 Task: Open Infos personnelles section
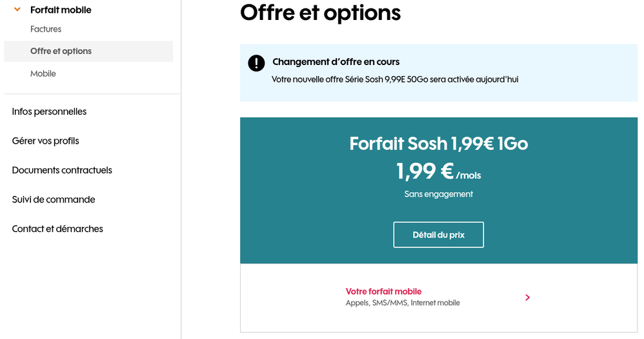pos(49,111)
